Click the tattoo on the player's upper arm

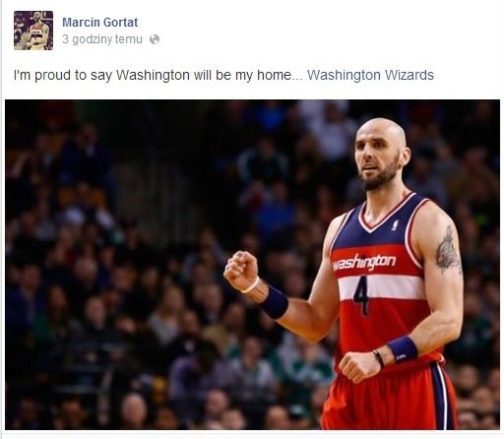click(448, 250)
